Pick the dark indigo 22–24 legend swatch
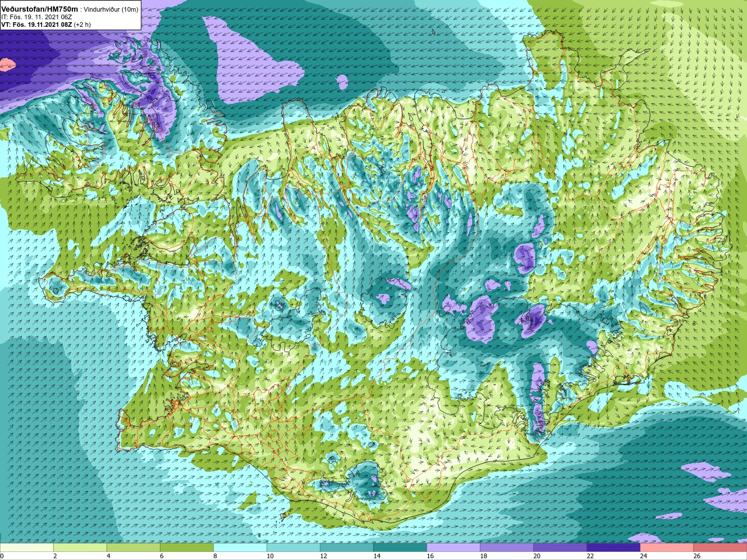Screen dimensions: 747x560 (x=614, y=547)
